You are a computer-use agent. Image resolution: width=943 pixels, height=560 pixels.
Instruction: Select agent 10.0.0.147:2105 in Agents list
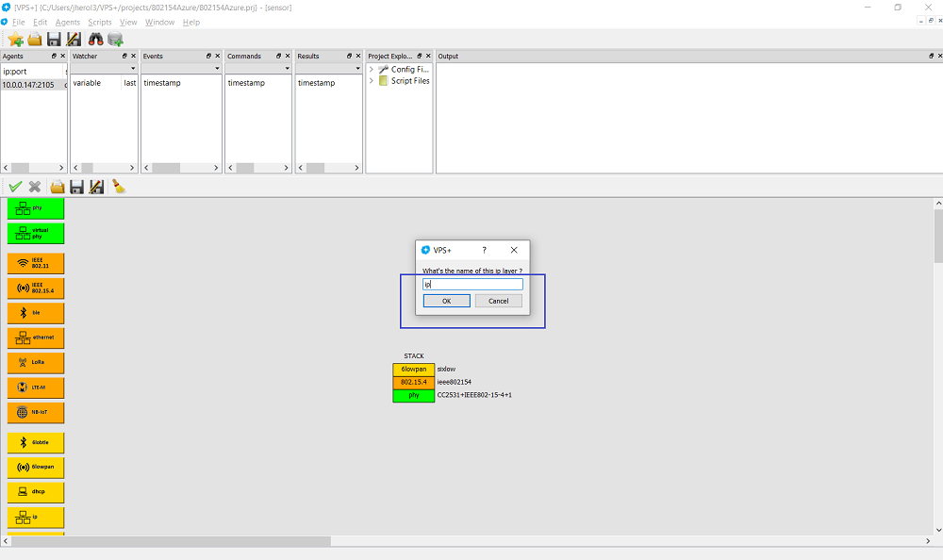click(x=31, y=85)
